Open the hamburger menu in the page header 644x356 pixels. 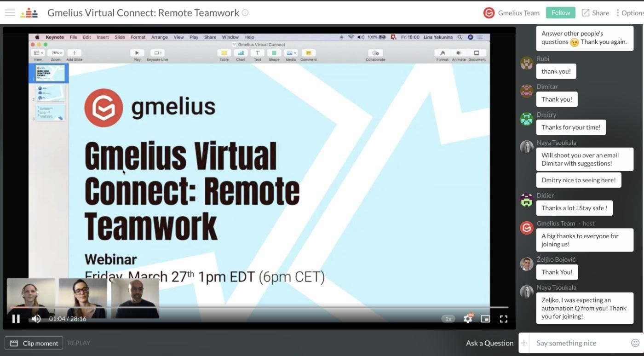coord(10,13)
